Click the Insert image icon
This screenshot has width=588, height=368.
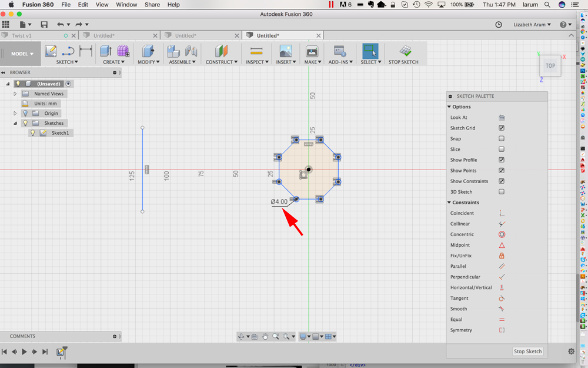coord(286,51)
